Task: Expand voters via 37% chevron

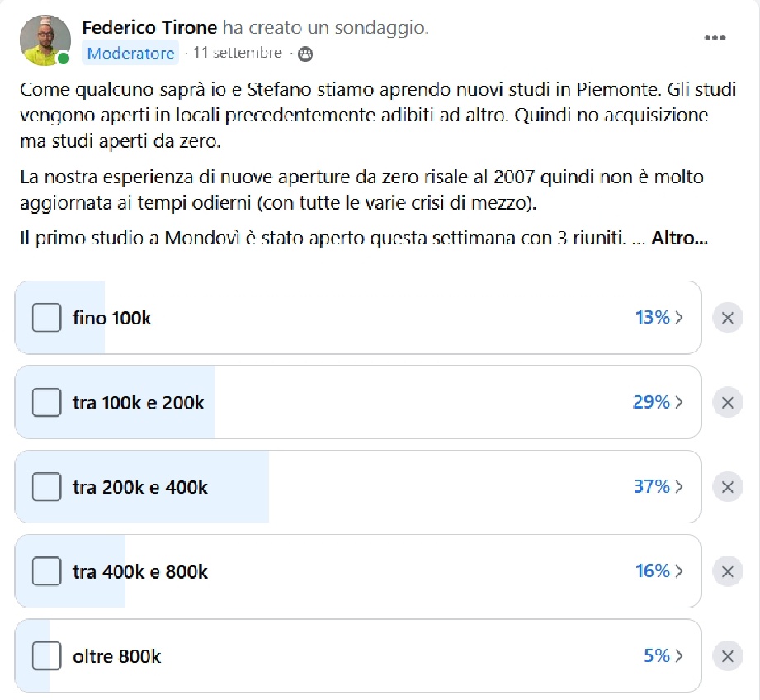Action: [x=679, y=487]
